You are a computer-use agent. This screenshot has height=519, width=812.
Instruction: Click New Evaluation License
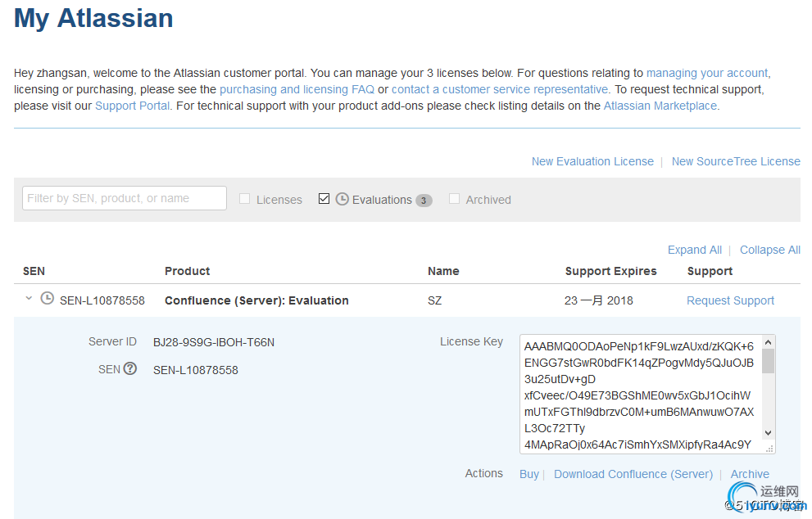pyautogui.click(x=592, y=161)
